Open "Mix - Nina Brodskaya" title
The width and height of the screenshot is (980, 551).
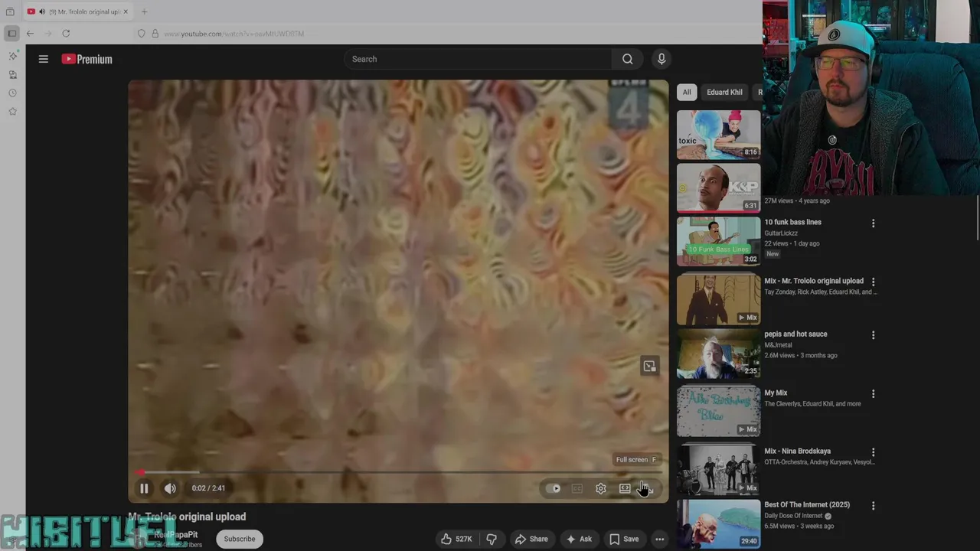point(797,451)
